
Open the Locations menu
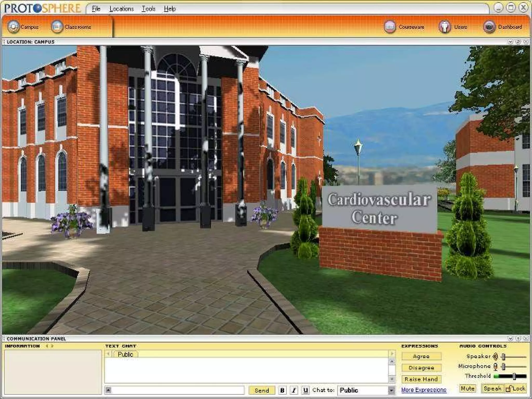[x=121, y=9]
